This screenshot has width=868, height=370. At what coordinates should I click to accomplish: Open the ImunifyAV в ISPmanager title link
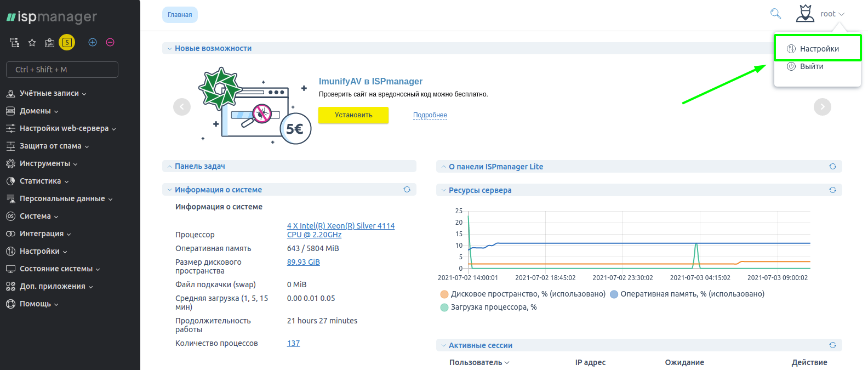click(x=370, y=81)
